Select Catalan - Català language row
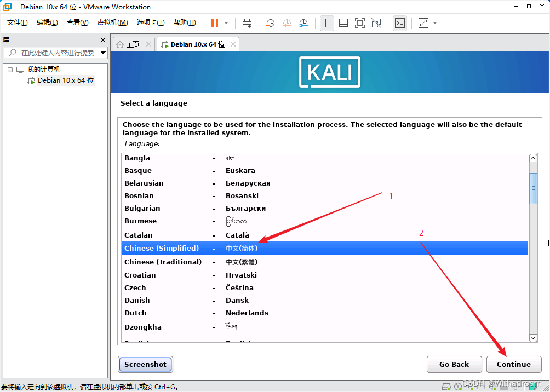The width and height of the screenshot is (550, 392). [x=324, y=235]
